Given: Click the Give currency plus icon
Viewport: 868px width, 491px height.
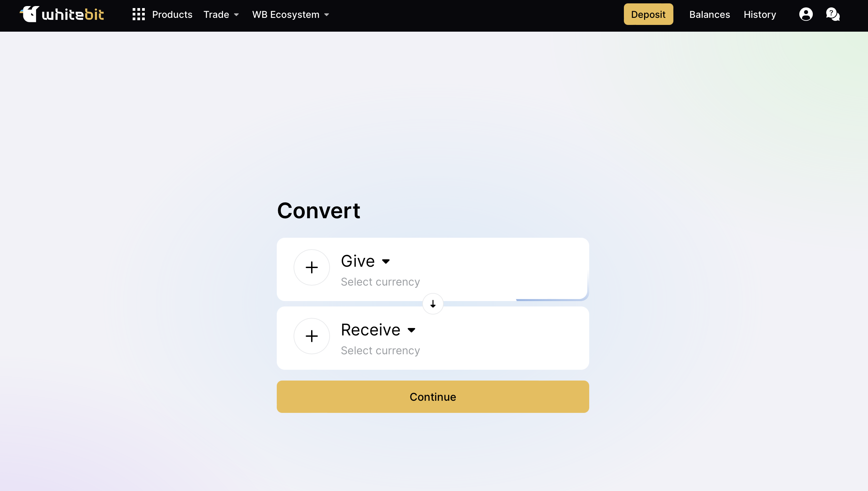Looking at the screenshot, I should point(311,267).
